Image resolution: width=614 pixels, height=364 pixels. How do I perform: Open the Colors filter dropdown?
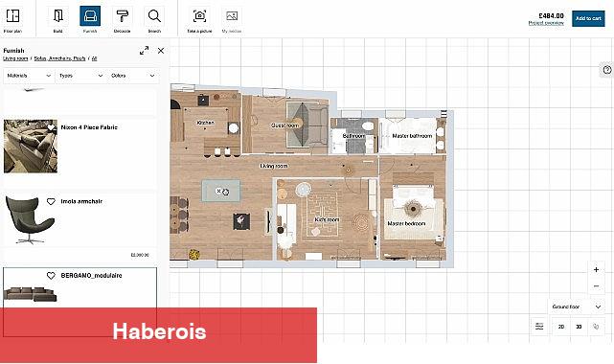tap(133, 76)
